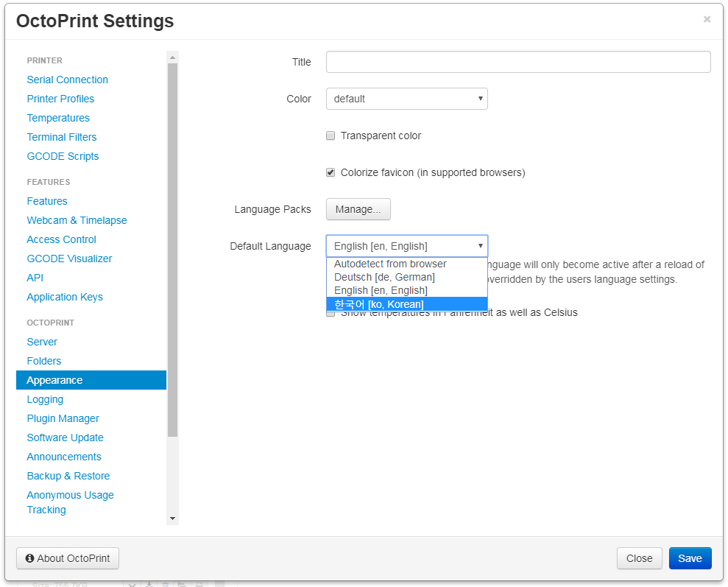This screenshot has height=587, width=728.
Task: Select Korean [ko, Korean] language option
Action: [407, 304]
